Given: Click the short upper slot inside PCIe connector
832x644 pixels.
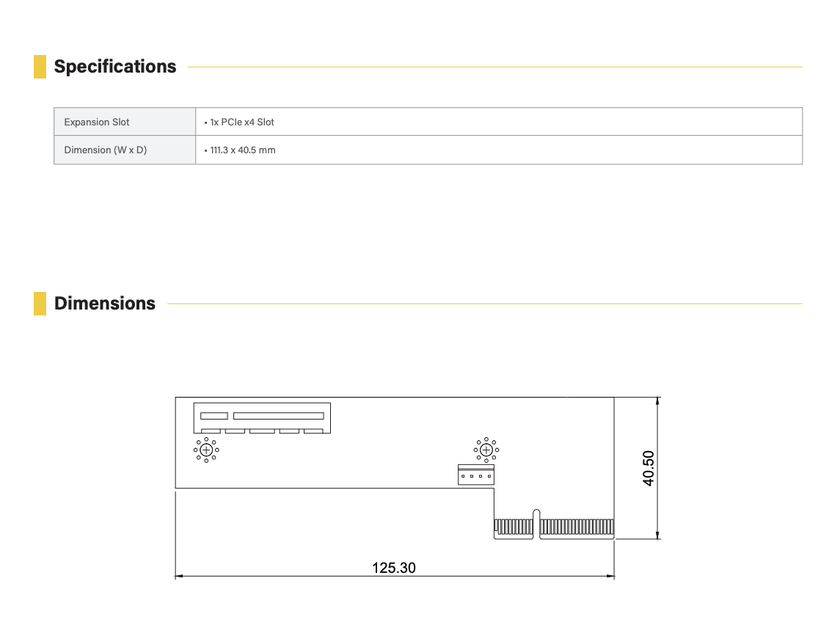Looking at the screenshot, I should click(214, 416).
